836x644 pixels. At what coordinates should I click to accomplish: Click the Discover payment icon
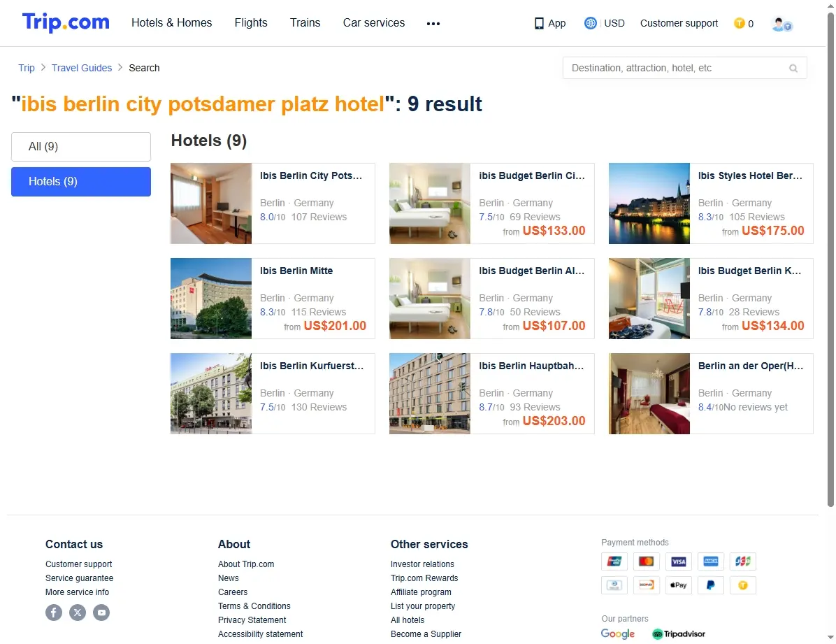pos(646,585)
